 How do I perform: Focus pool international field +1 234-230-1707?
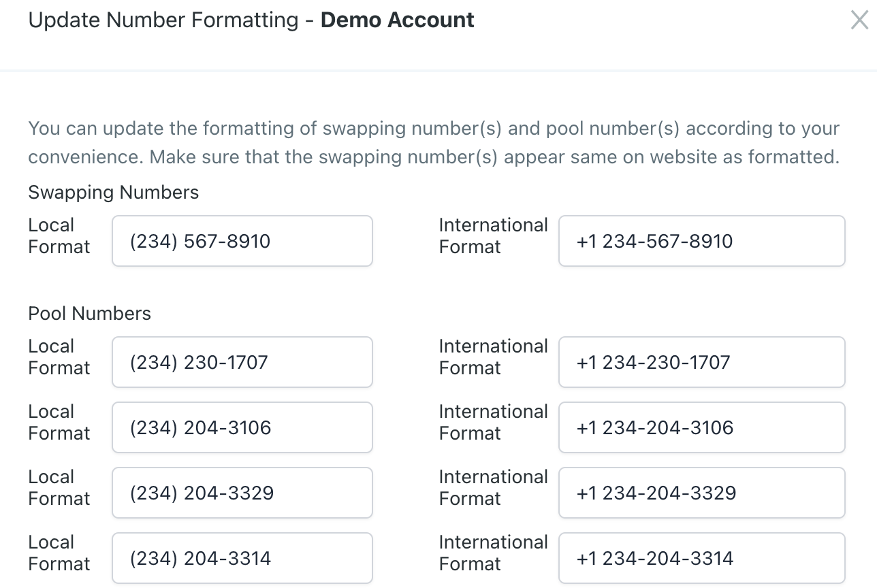click(701, 362)
